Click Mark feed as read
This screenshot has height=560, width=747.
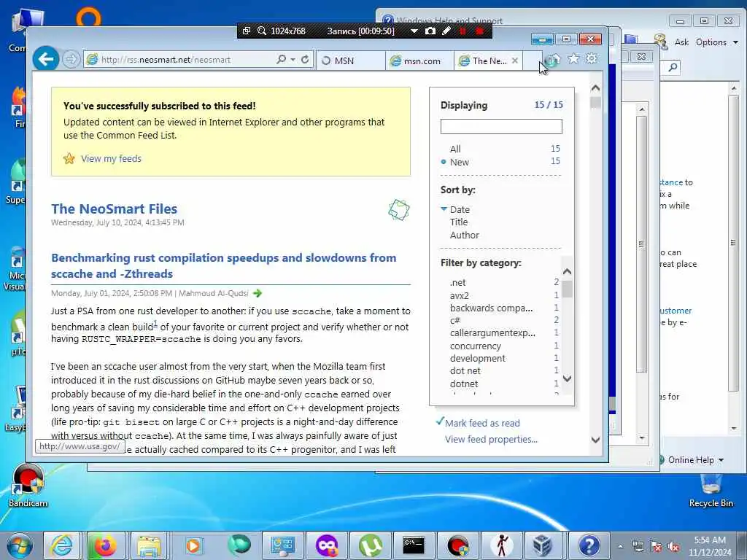point(482,423)
